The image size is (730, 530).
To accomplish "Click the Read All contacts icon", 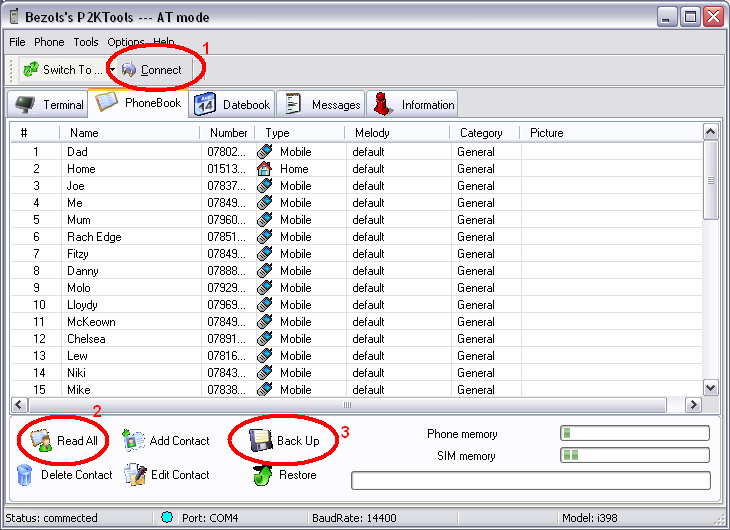I will point(41,441).
